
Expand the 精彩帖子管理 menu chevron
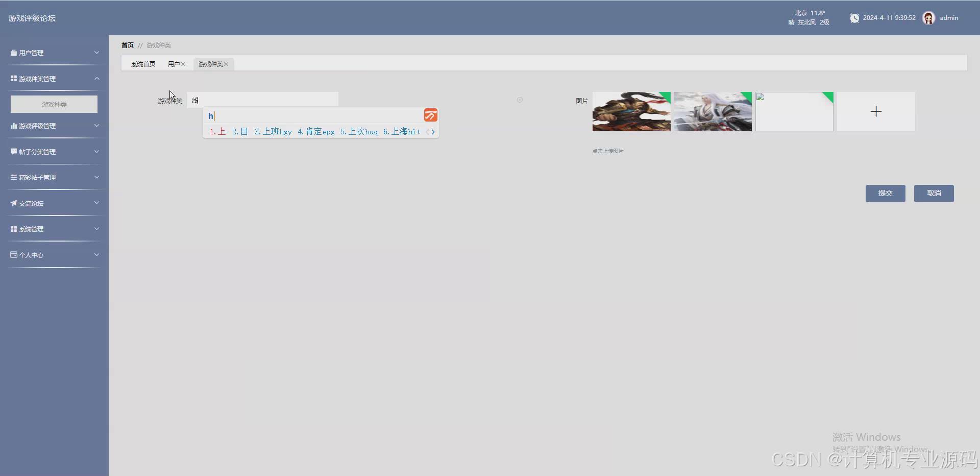(x=96, y=177)
